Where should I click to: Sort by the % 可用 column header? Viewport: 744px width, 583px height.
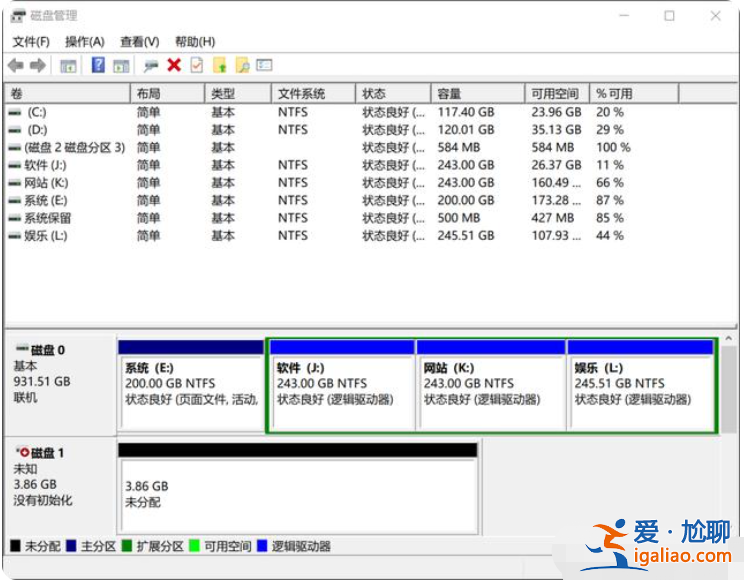pyautogui.click(x=634, y=93)
